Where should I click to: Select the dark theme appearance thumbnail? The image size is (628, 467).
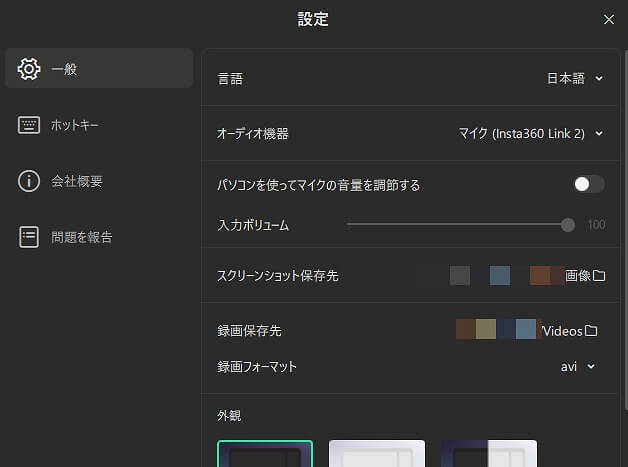pyautogui.click(x=265, y=454)
